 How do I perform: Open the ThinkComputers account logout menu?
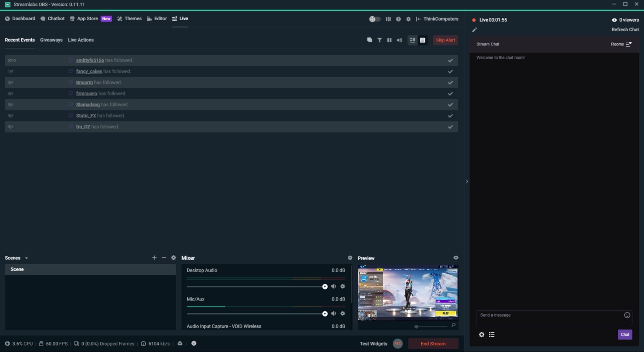pyautogui.click(x=437, y=19)
